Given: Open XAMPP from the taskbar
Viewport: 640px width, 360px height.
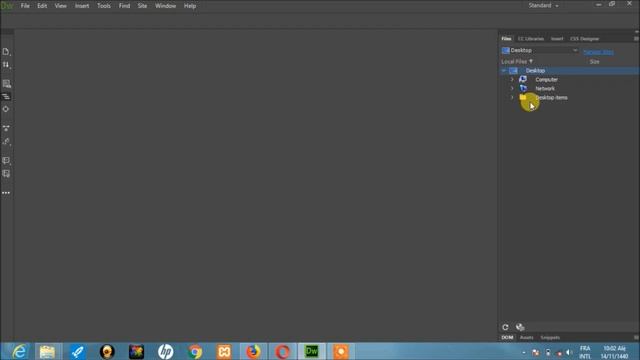Looking at the screenshot, I should (224, 351).
